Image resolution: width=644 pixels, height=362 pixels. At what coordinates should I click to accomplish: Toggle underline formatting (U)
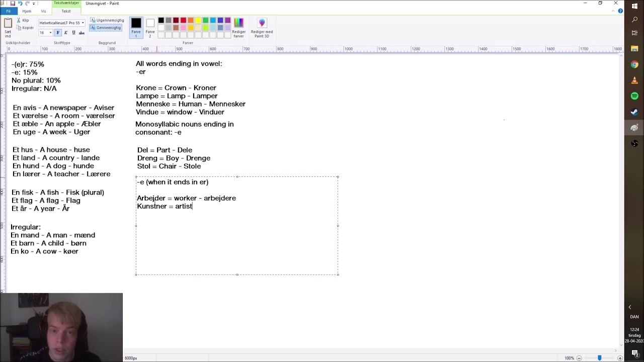point(73,33)
